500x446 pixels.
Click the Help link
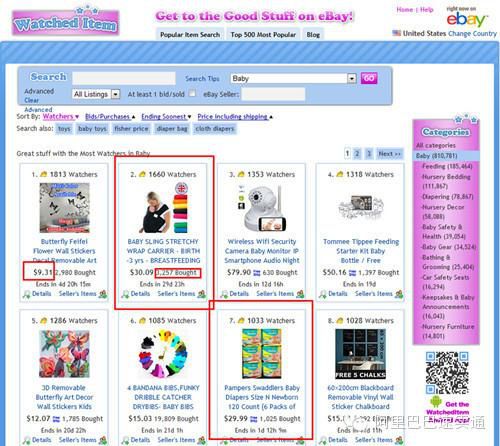click(x=426, y=10)
